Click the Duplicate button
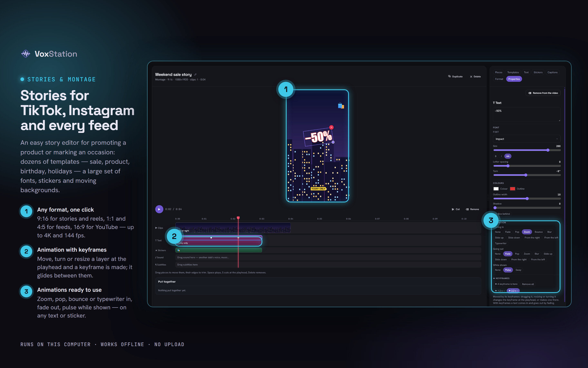Screen dimensions: 588x368 click(x=455, y=76)
